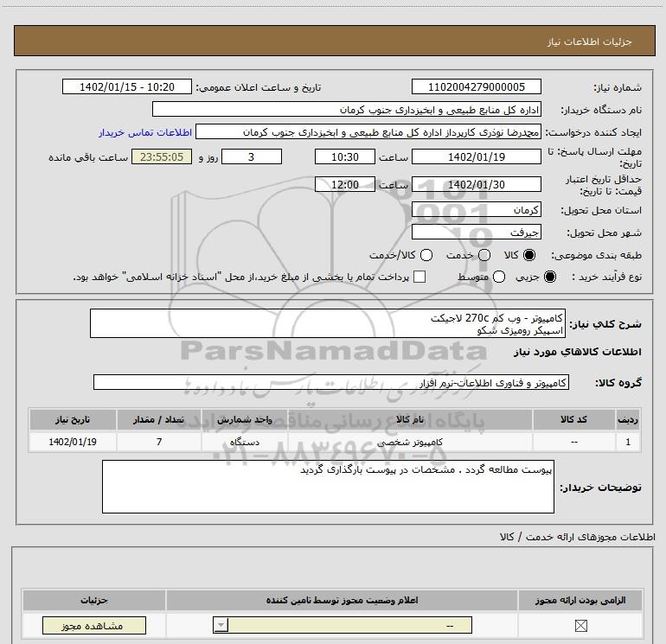Screen dimensions: 666x644
Task: Click the تاریخ نیاز column header
Action: (73, 419)
